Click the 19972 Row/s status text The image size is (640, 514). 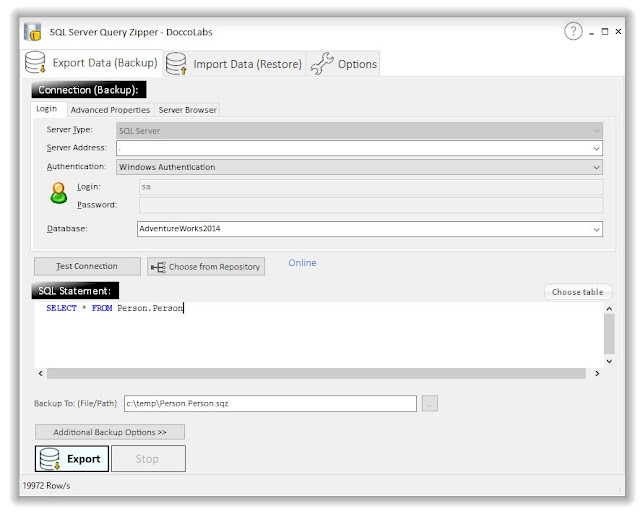47,485
